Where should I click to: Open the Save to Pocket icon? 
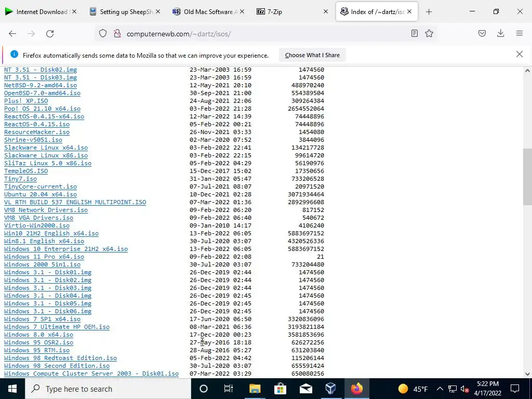(482, 33)
